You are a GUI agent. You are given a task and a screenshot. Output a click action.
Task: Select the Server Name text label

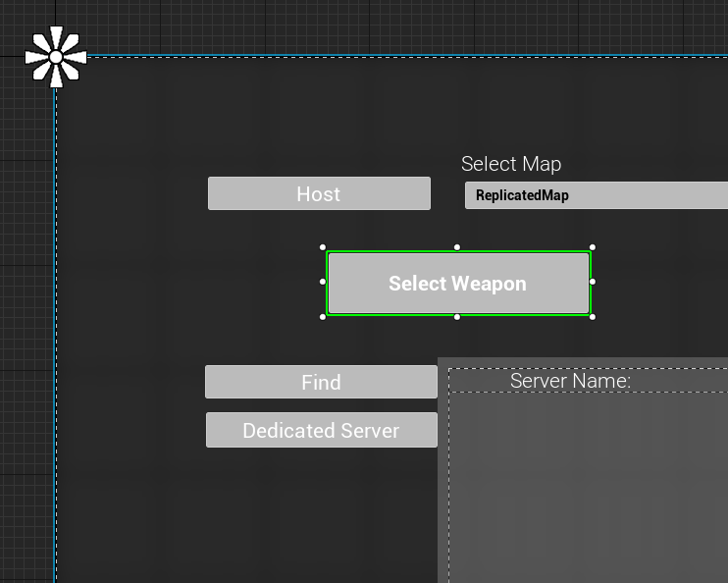(x=570, y=381)
